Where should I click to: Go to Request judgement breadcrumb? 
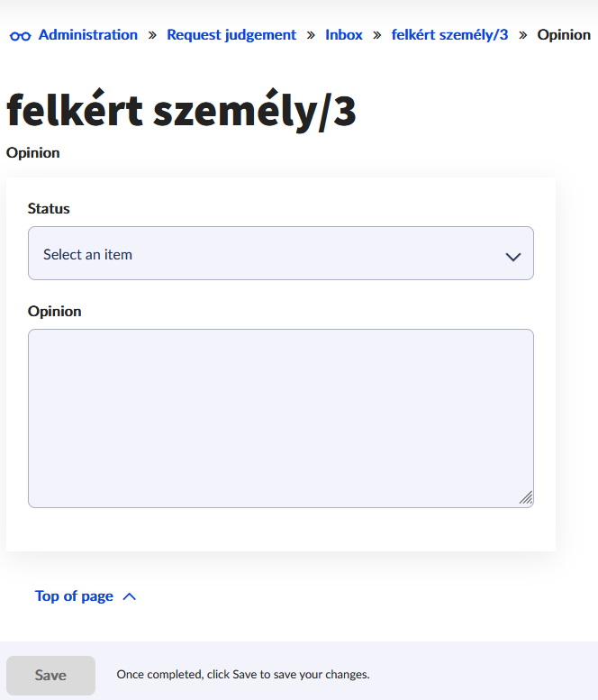point(231,35)
